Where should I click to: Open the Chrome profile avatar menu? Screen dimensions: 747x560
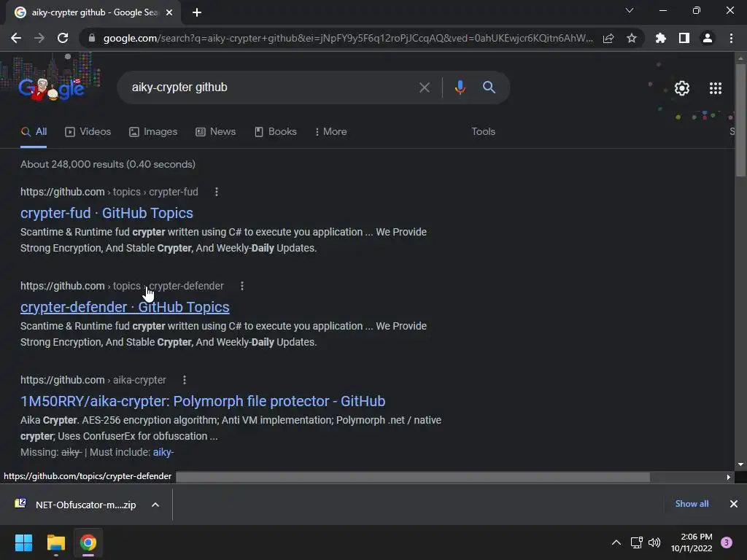(708, 38)
